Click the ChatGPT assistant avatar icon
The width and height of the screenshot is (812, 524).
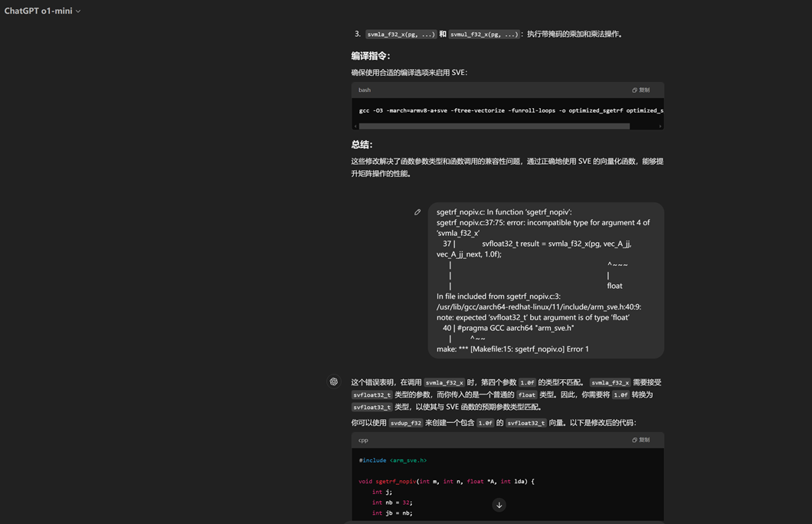[x=334, y=382]
